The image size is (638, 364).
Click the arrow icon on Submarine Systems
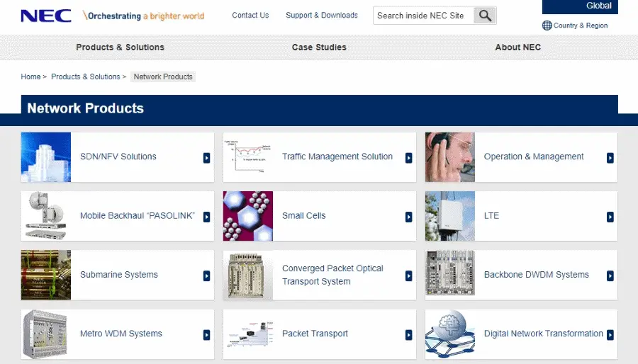pyautogui.click(x=207, y=276)
